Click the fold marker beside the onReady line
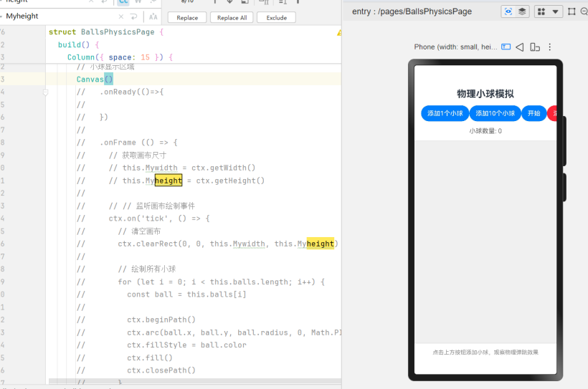This screenshot has height=389, width=588. pos(44,92)
